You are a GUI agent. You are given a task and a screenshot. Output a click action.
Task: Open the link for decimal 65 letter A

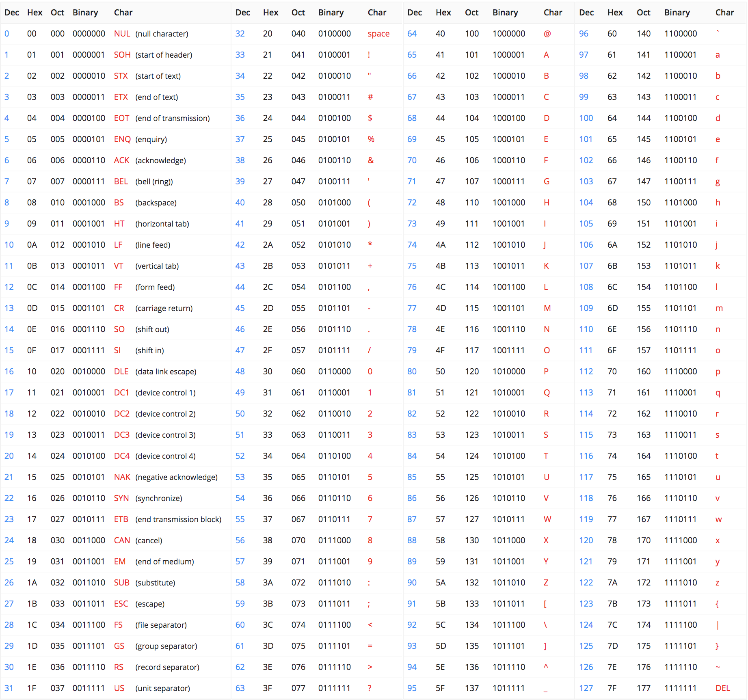pos(412,55)
